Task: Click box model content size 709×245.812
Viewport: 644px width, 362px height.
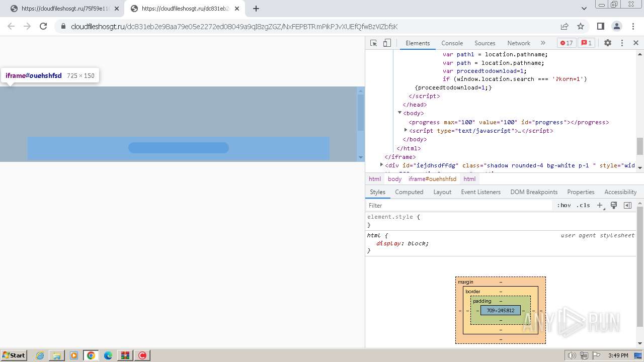Action: [x=501, y=310]
